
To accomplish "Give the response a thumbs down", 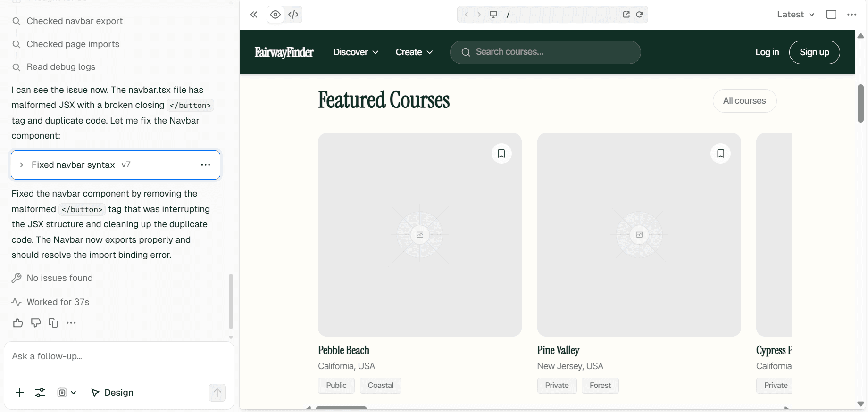I will click(x=36, y=323).
